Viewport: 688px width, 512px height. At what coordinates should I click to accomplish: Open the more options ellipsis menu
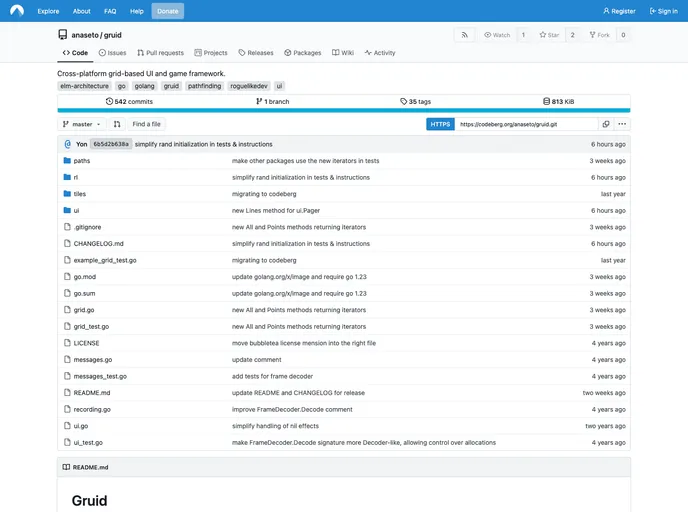622,124
